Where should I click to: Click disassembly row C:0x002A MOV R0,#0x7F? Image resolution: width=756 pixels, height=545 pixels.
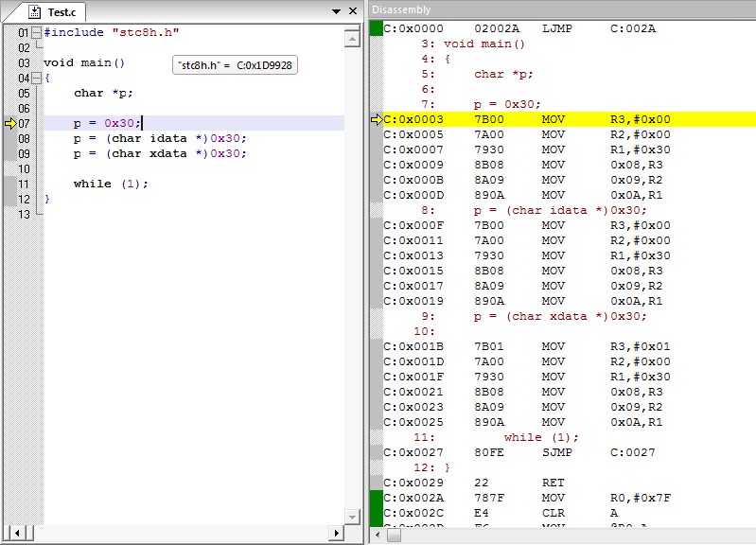click(x=569, y=498)
